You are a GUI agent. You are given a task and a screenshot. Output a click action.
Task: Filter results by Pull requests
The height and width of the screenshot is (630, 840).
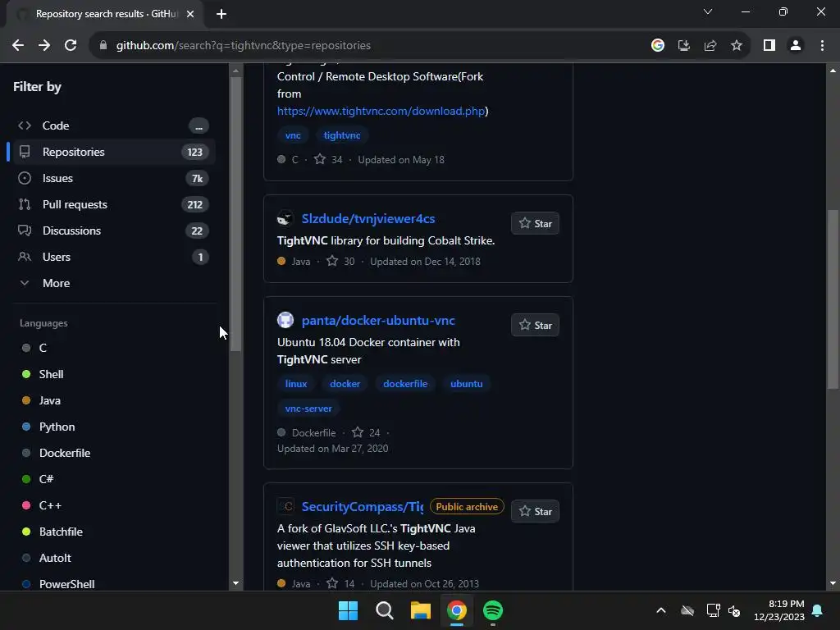(x=112, y=204)
